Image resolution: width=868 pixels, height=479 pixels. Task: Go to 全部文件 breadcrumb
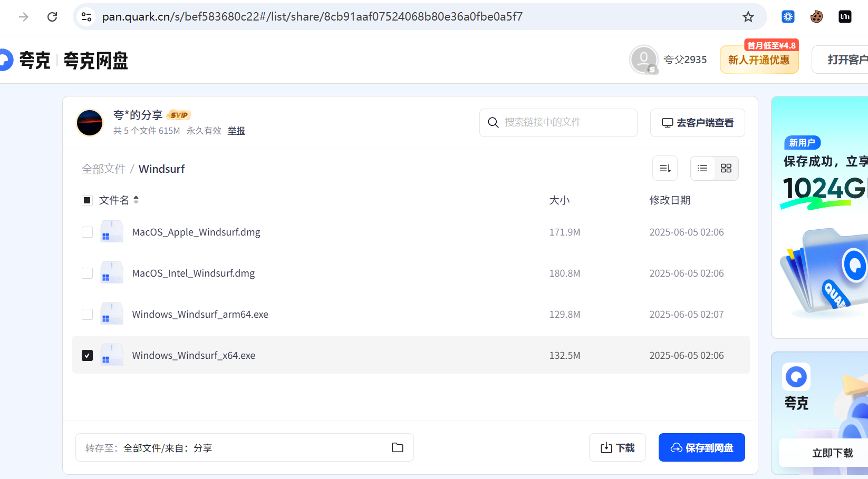[x=104, y=169]
